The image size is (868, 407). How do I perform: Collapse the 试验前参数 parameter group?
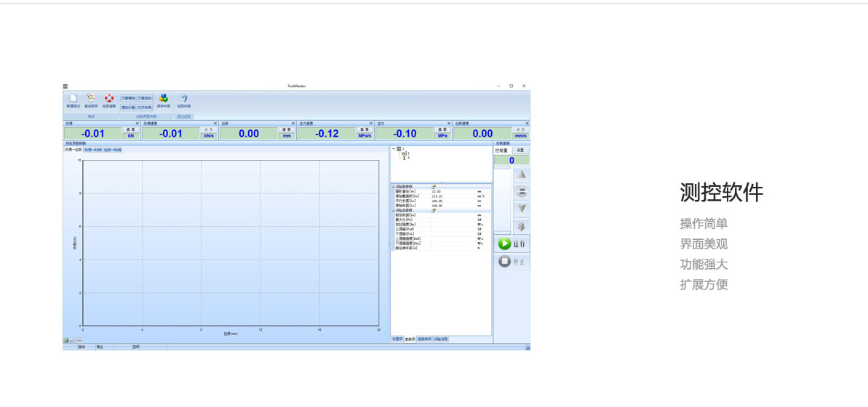point(393,187)
